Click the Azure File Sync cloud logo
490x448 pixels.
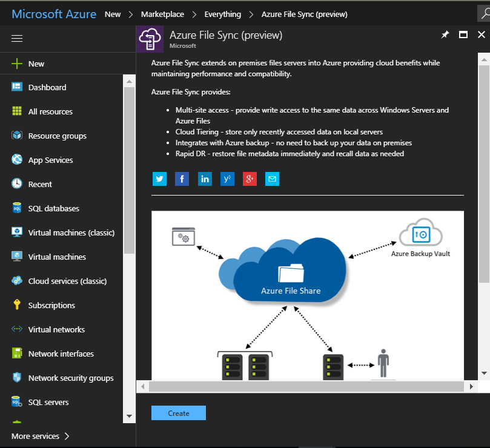[150, 39]
